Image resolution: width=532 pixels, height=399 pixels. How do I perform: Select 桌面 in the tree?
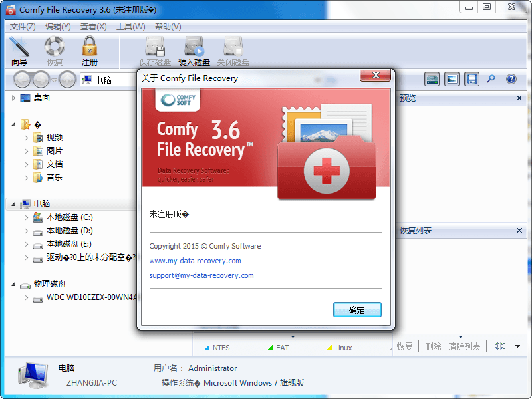click(42, 98)
